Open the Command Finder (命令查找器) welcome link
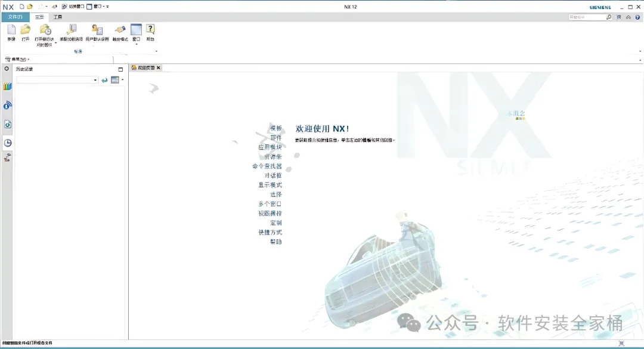The height and width of the screenshot is (349, 644). pyautogui.click(x=267, y=166)
